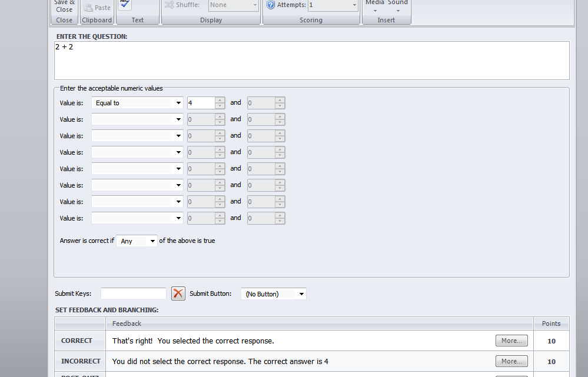Click the last row's first numeric field

[201, 218]
